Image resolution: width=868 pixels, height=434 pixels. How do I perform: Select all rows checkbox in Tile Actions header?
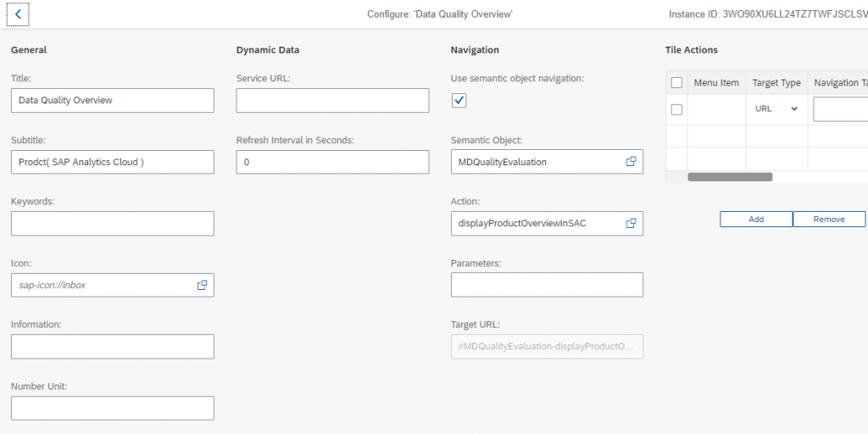(x=676, y=82)
